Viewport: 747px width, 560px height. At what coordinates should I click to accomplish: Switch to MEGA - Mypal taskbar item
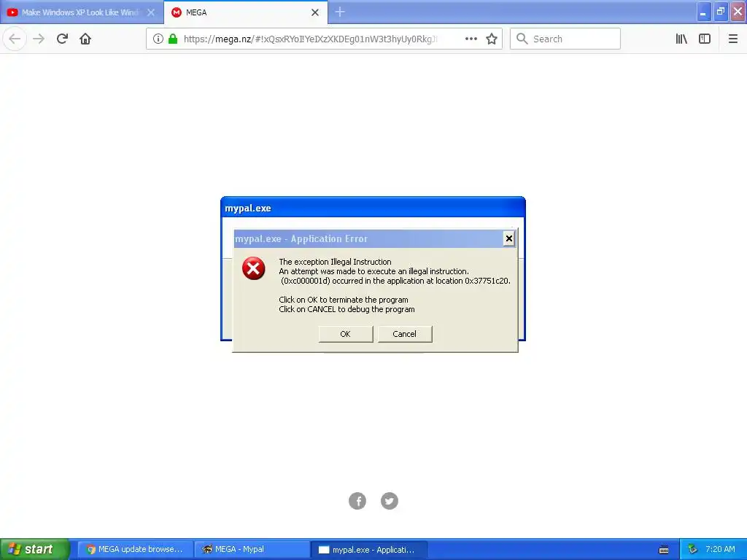pyautogui.click(x=252, y=549)
